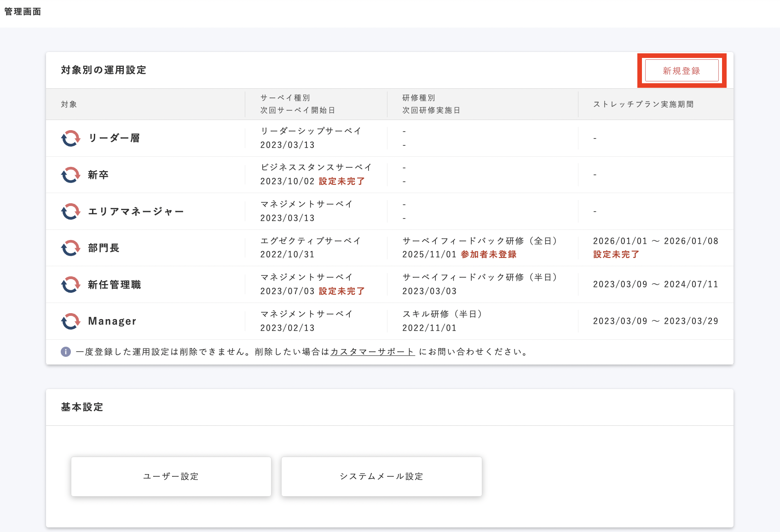Select the 部門長 row name
The width and height of the screenshot is (780, 532).
(104, 248)
